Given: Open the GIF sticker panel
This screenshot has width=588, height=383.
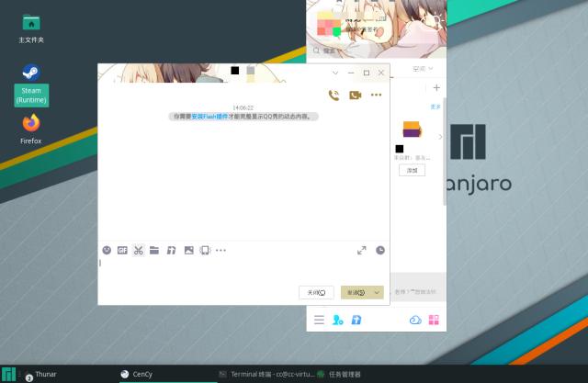Looking at the screenshot, I should click(122, 250).
